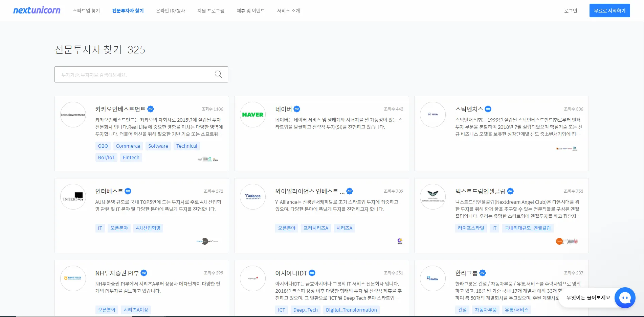Click portfolio logos in 스틱벤처스 card
Image resolution: width=644 pixels, height=317 pixels.
(567, 149)
